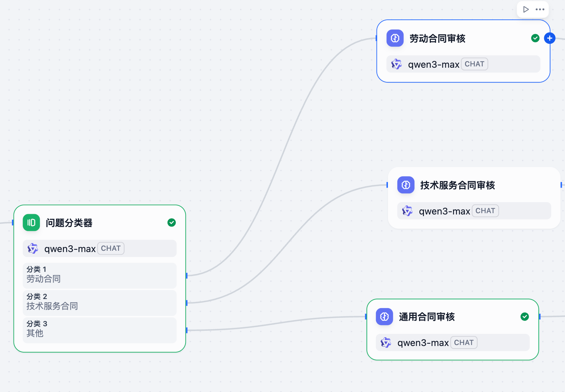Click the 问题分类器 node title
Image resolution: width=565 pixels, height=392 pixels.
click(x=69, y=223)
